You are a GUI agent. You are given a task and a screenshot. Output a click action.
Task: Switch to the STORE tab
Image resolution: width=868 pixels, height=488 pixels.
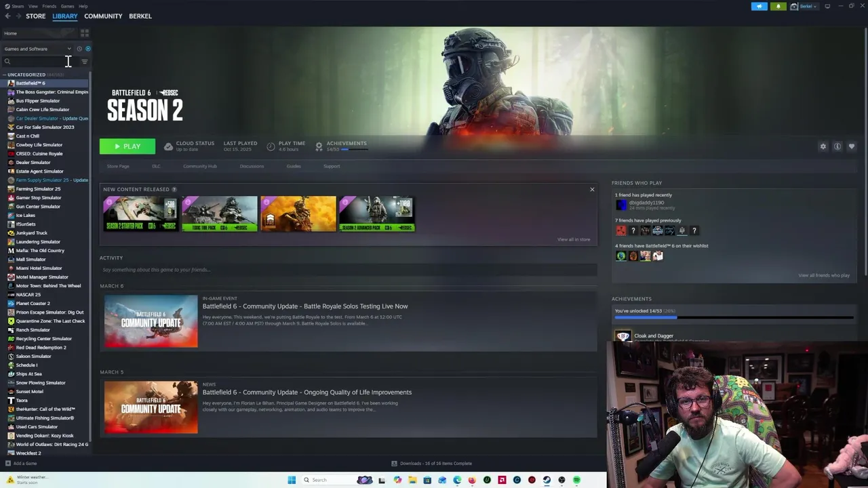tap(35, 16)
